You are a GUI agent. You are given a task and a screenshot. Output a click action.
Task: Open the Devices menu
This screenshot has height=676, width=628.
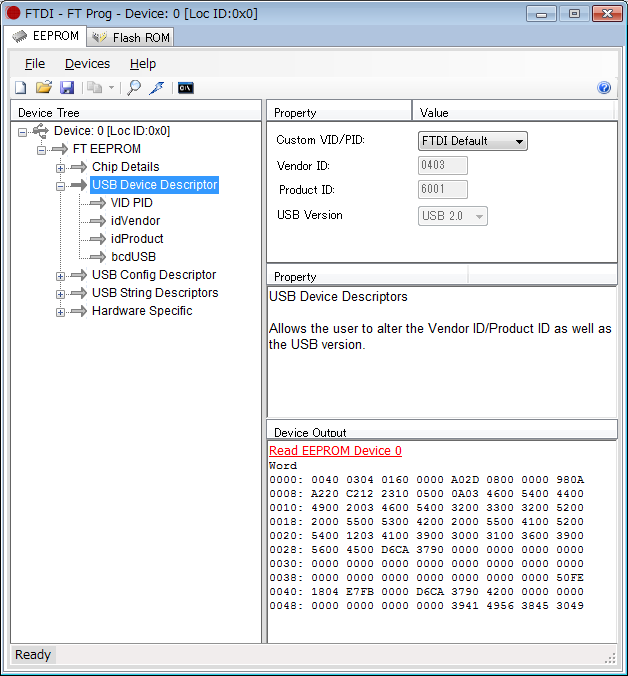point(87,64)
